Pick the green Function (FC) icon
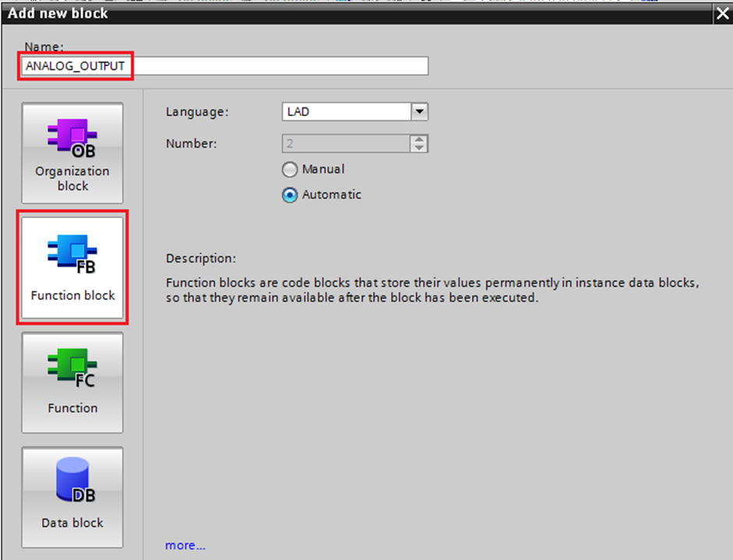Viewport: 733px width, 560px height. pos(72,367)
